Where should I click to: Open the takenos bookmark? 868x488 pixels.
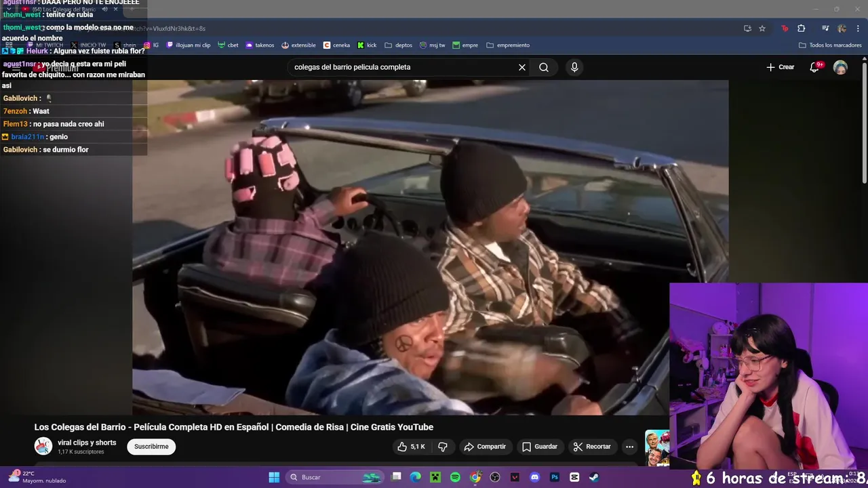click(x=260, y=45)
